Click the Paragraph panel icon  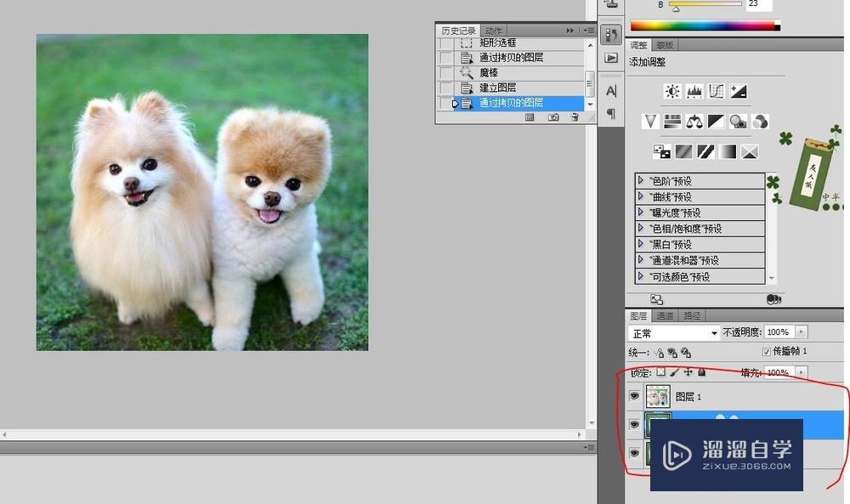[610, 113]
